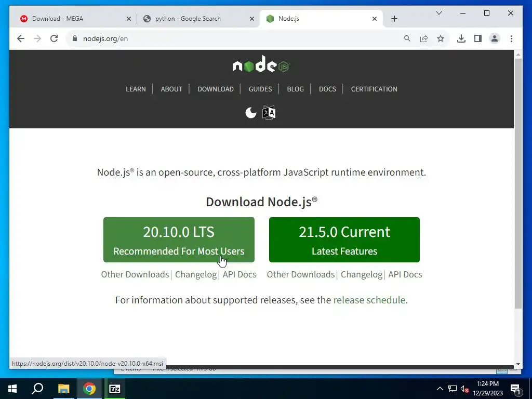The height and width of the screenshot is (399, 532).
Task: Click the Chrome taskbar icon
Action: point(89,389)
